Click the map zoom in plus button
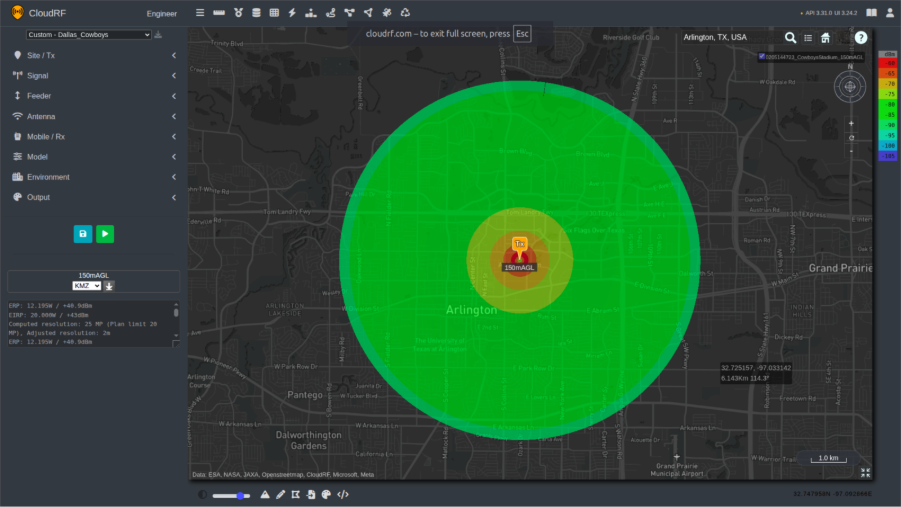Screen dimensions: 901x507 851,124
